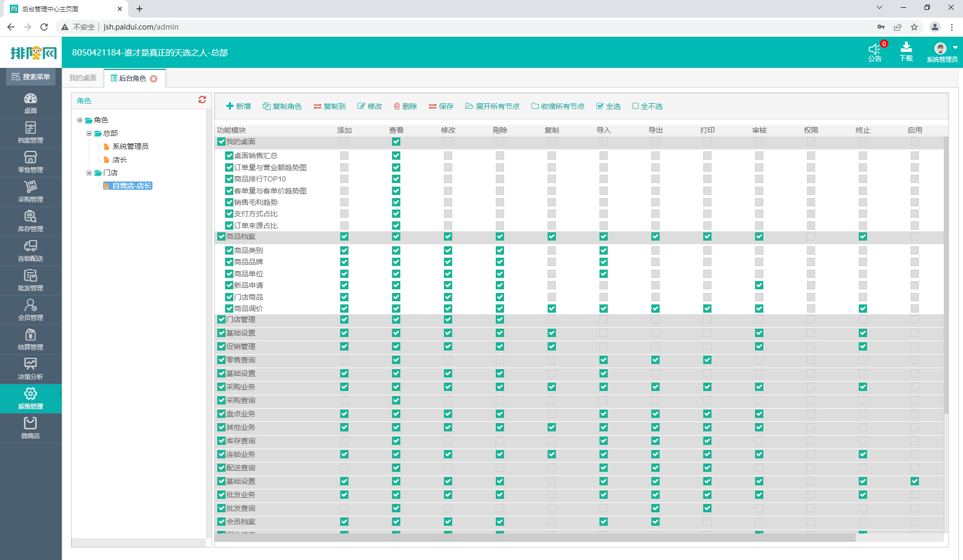Toggle 查看 permission for 订单来源占比
The image size is (963, 560).
click(x=396, y=226)
